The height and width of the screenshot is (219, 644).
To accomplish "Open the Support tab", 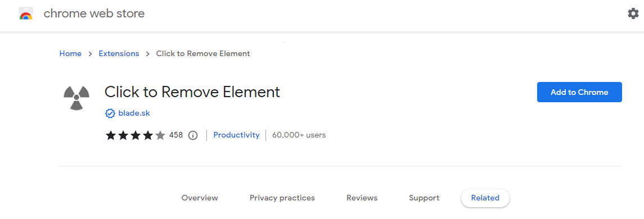I will (424, 198).
